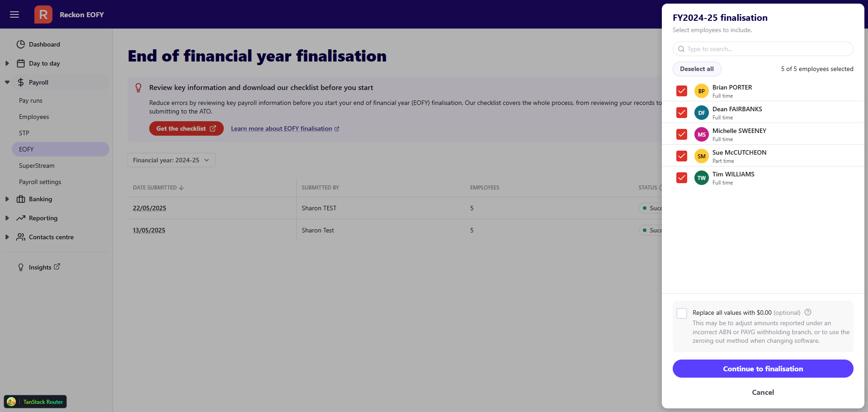Uncheck Dean FAIRBANKS' checkbox

[x=682, y=113]
